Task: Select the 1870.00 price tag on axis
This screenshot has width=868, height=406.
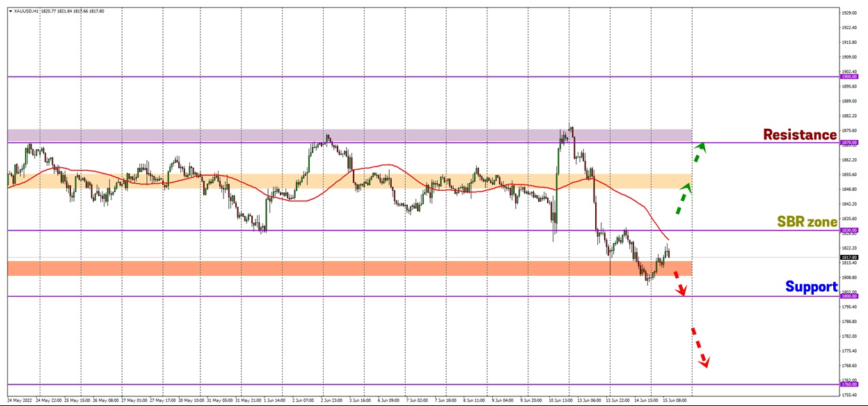Action: (848, 143)
